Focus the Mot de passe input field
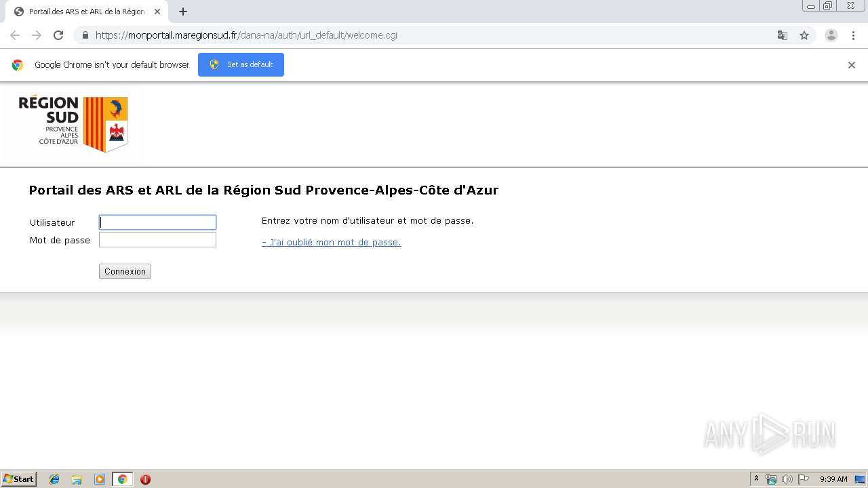868x488 pixels. tap(157, 240)
